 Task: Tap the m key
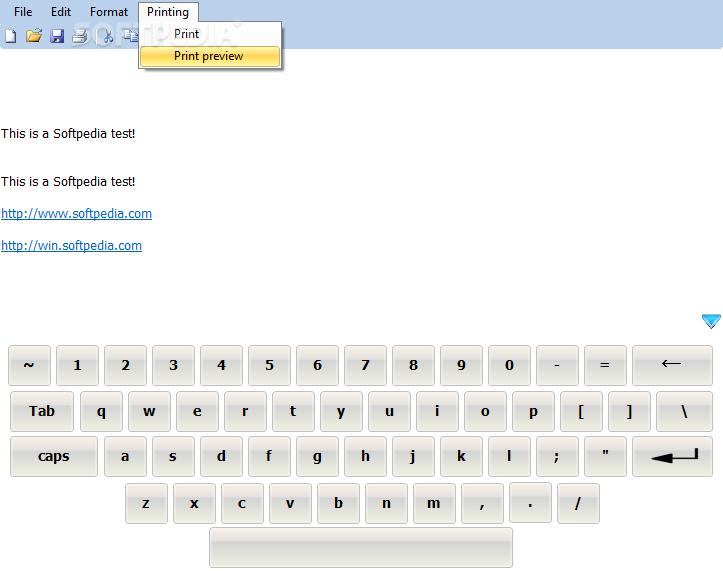point(434,504)
